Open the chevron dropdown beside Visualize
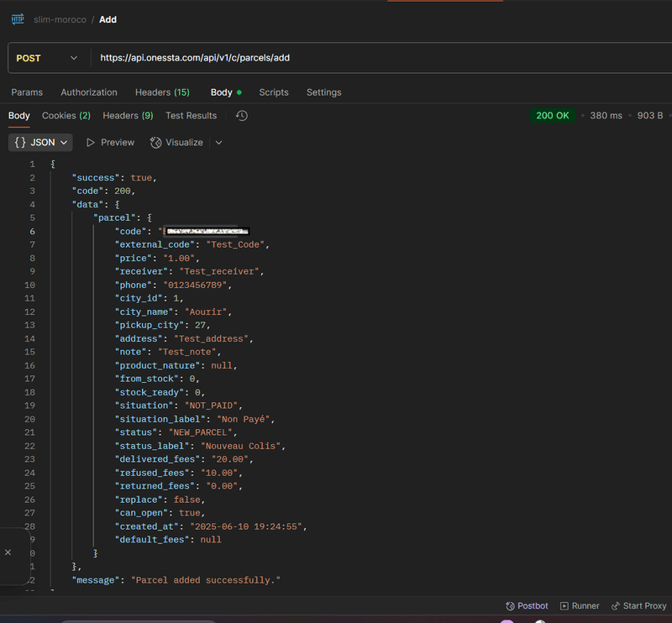672x623 pixels. [218, 143]
